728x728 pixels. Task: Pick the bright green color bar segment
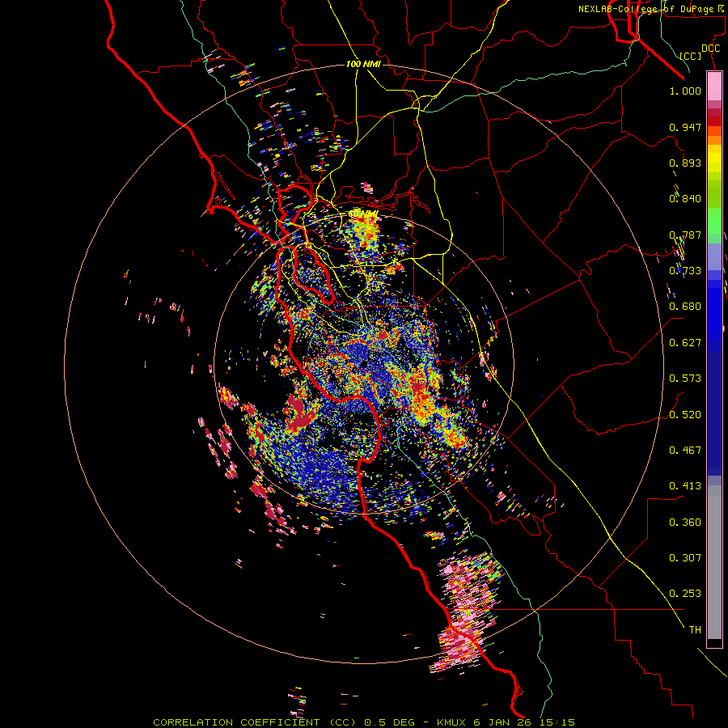coord(714,221)
